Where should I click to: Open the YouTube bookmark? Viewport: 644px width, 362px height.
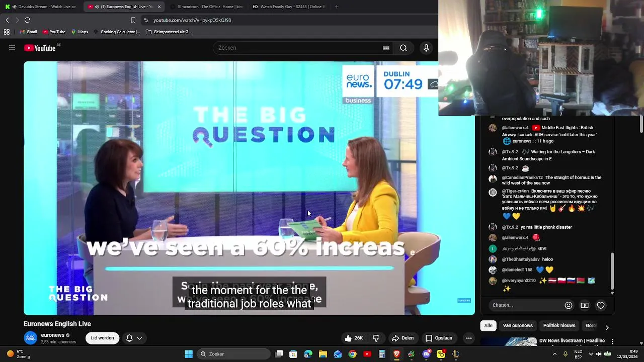point(54,32)
